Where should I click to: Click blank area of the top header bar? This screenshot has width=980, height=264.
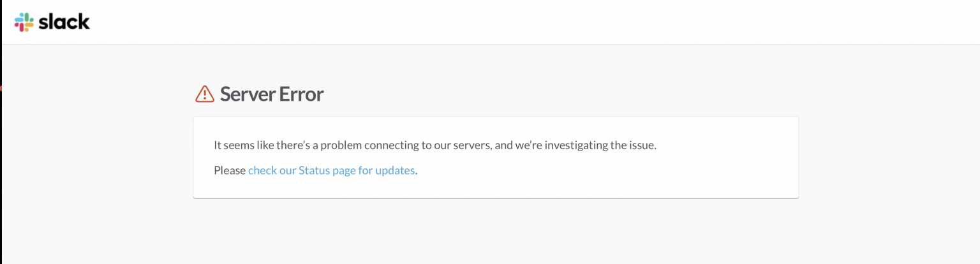pyautogui.click(x=510, y=22)
